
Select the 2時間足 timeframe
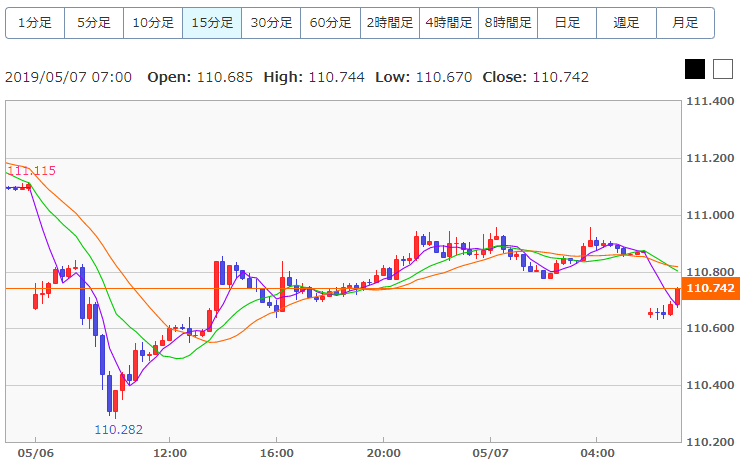(389, 22)
